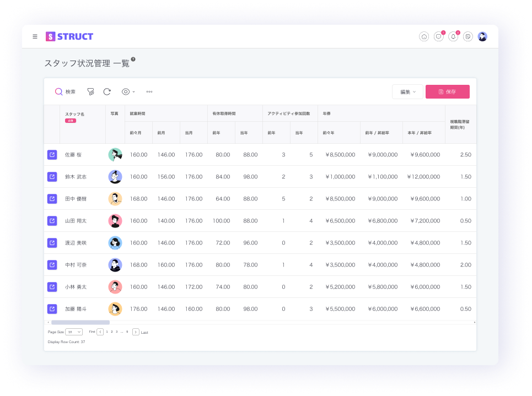Open the Page Size dropdown
Screen dimensions: 532x396
point(74,332)
